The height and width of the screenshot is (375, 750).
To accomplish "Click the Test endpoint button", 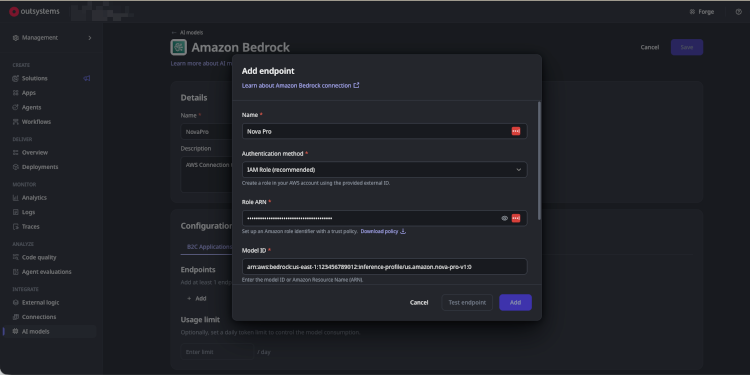I will (x=467, y=302).
